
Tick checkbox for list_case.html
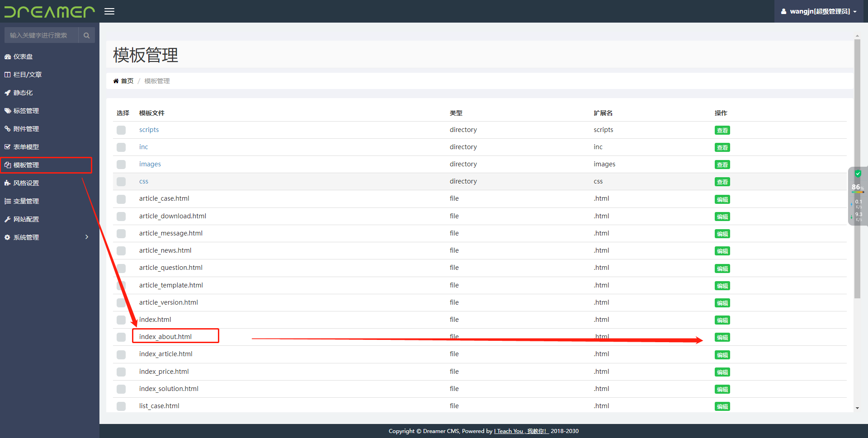click(121, 406)
